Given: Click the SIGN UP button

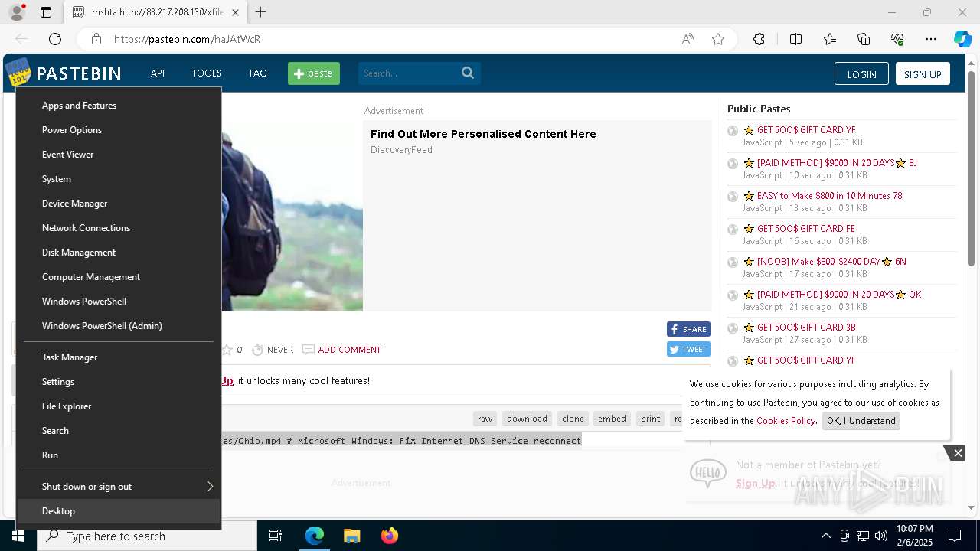Looking at the screenshot, I should point(923,73).
